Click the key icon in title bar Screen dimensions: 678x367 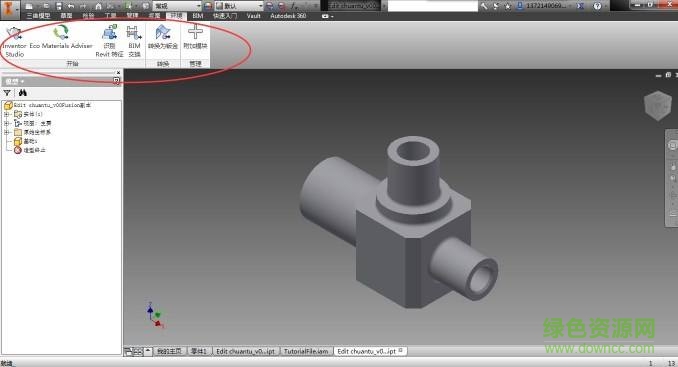click(484, 6)
